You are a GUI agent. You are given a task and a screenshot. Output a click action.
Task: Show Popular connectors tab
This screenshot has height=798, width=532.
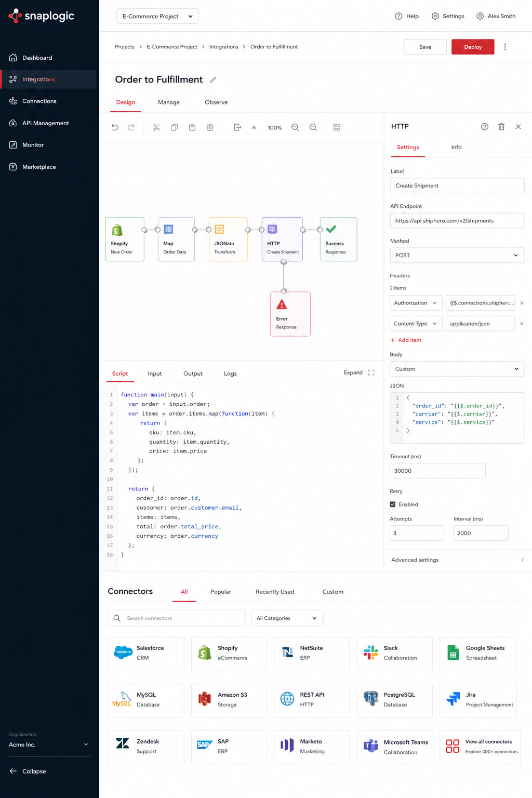tap(221, 592)
